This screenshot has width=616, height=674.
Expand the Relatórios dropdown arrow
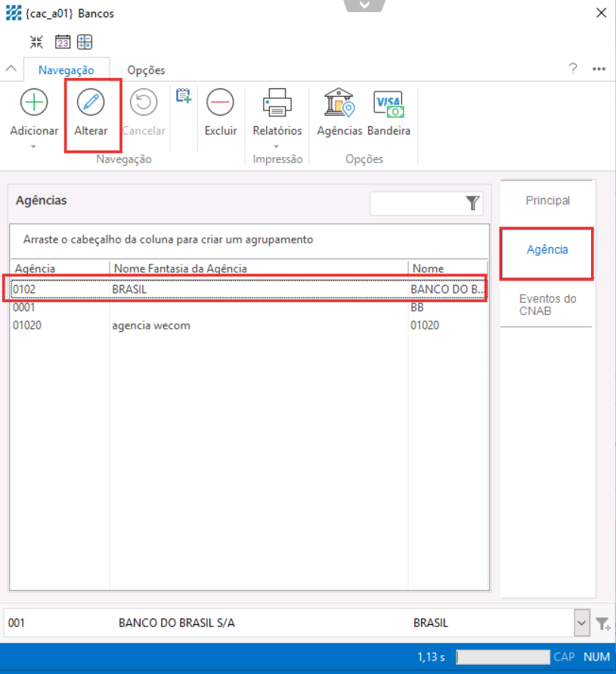coord(277,147)
